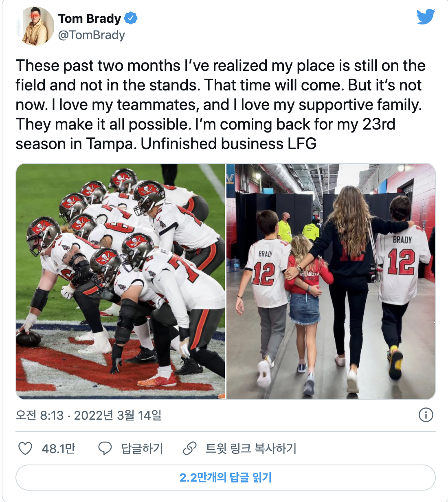Click the chain link copy icon

[190, 448]
